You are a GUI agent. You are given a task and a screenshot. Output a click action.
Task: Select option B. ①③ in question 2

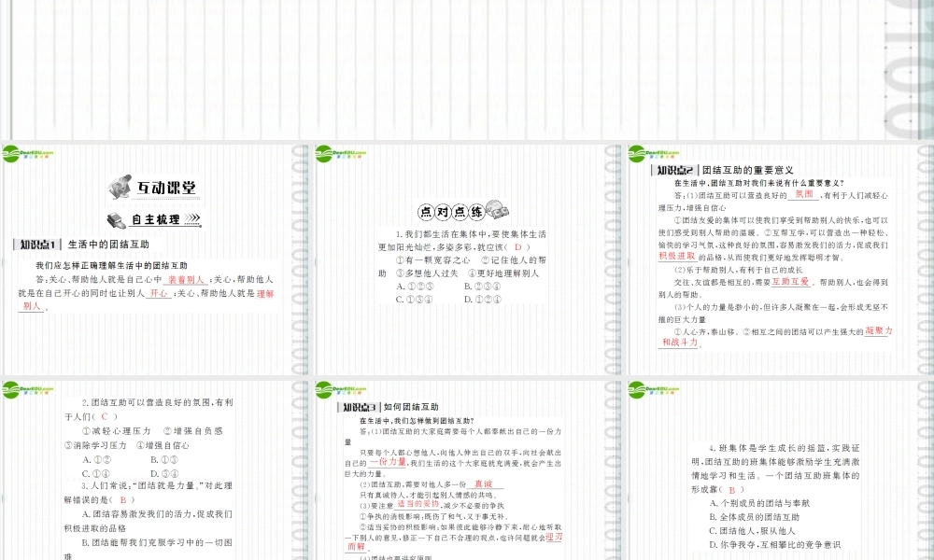163,460
